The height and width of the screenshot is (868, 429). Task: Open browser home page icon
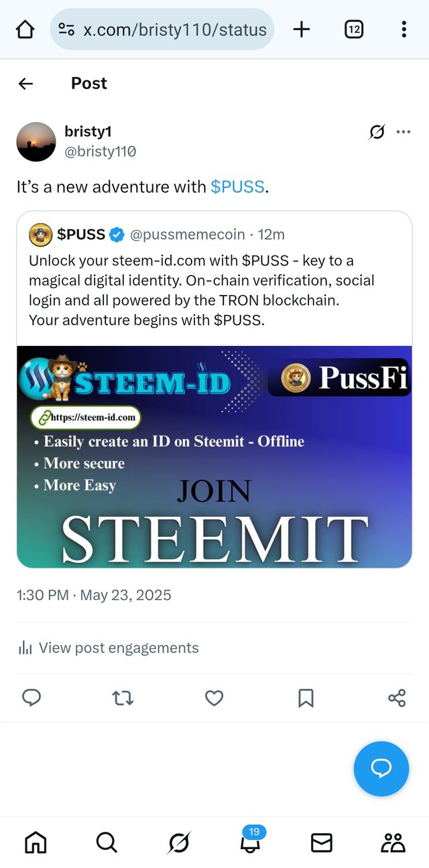coord(25,29)
